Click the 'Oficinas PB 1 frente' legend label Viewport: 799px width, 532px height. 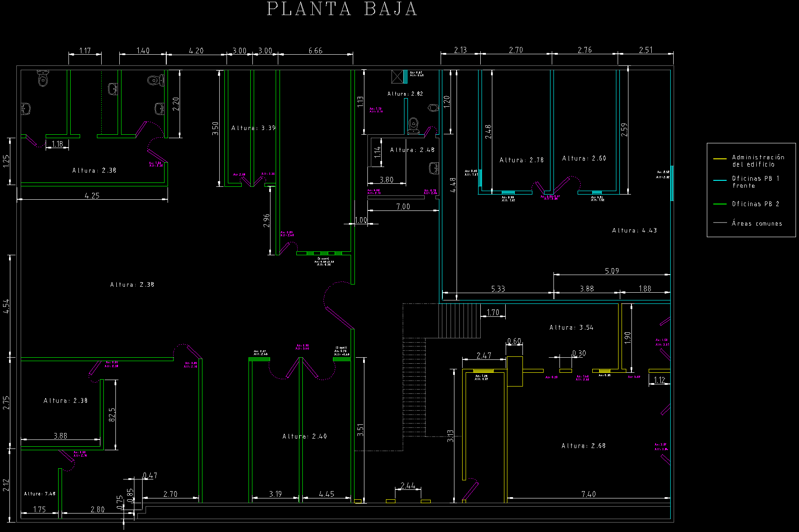(x=755, y=182)
